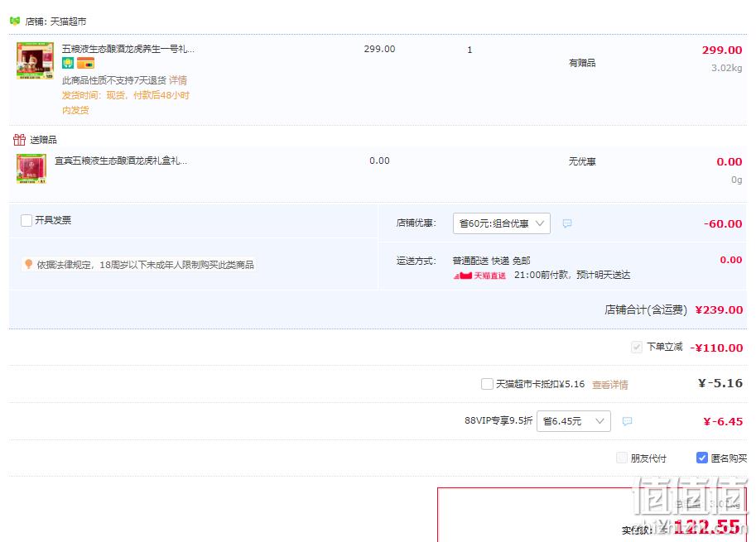
Task: Open the free gift box product thumbnail
Action: tap(31, 169)
